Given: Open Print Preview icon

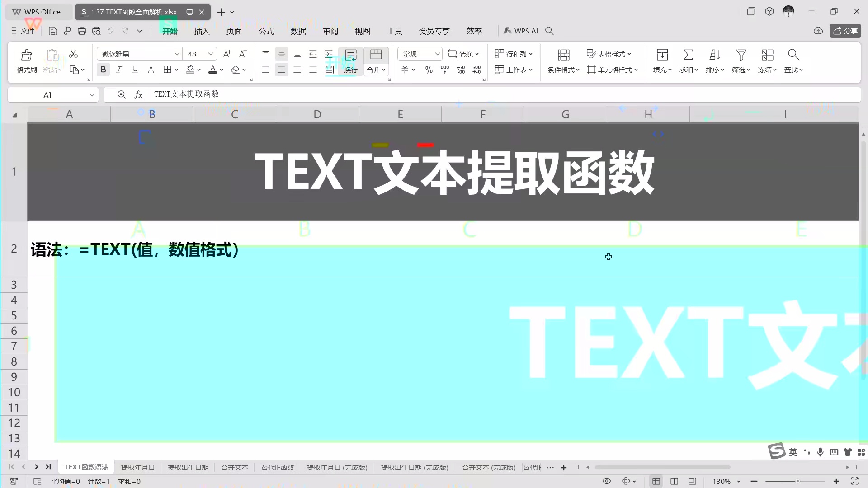Looking at the screenshot, I should [96, 31].
